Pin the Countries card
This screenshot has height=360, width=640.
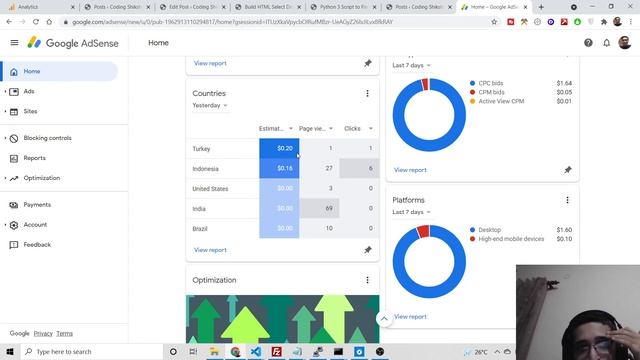(x=368, y=250)
